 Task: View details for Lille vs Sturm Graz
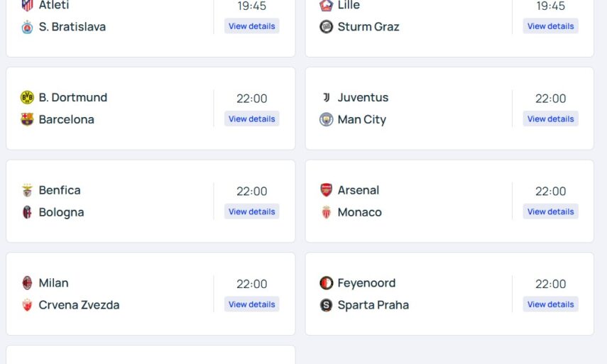pyautogui.click(x=550, y=26)
